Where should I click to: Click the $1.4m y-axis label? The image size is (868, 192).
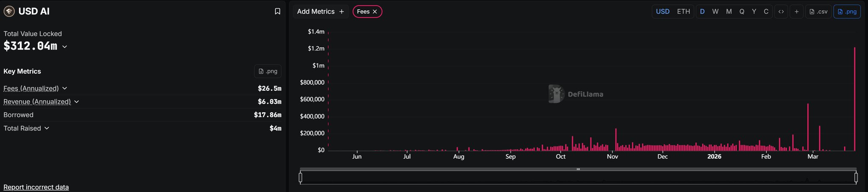coord(316,31)
